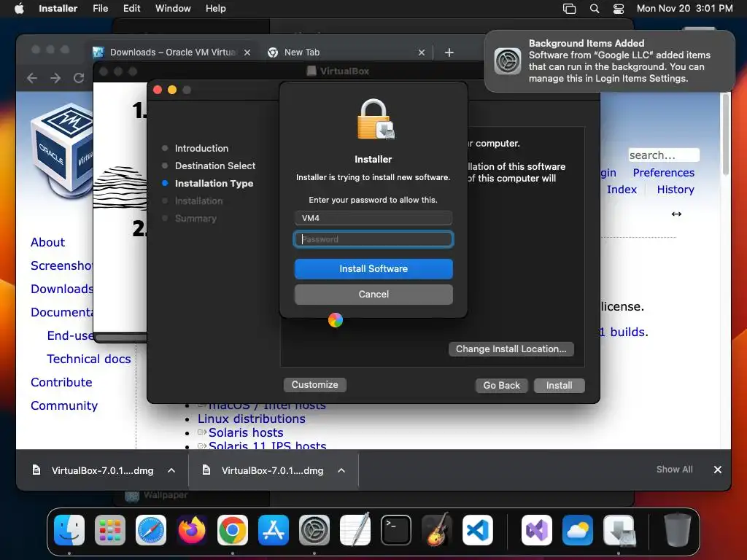This screenshot has height=560, width=747.
Task: Click Change Install Location button
Action: click(511, 349)
